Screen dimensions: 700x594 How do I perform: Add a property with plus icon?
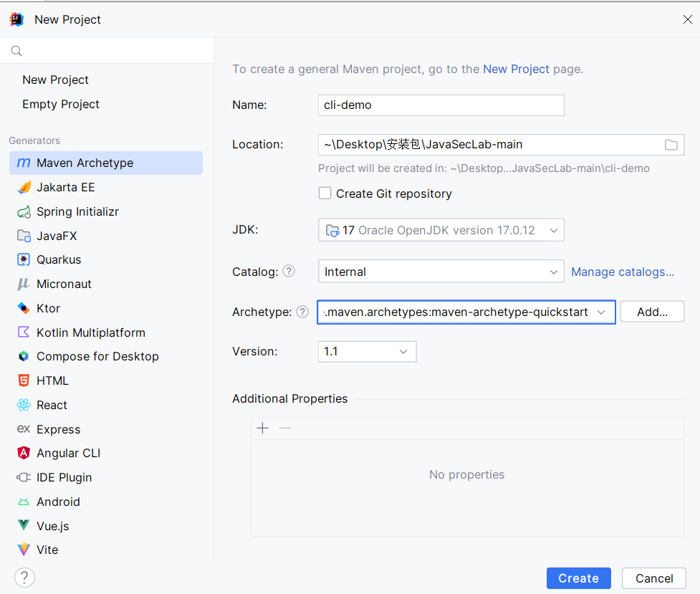pyautogui.click(x=262, y=428)
